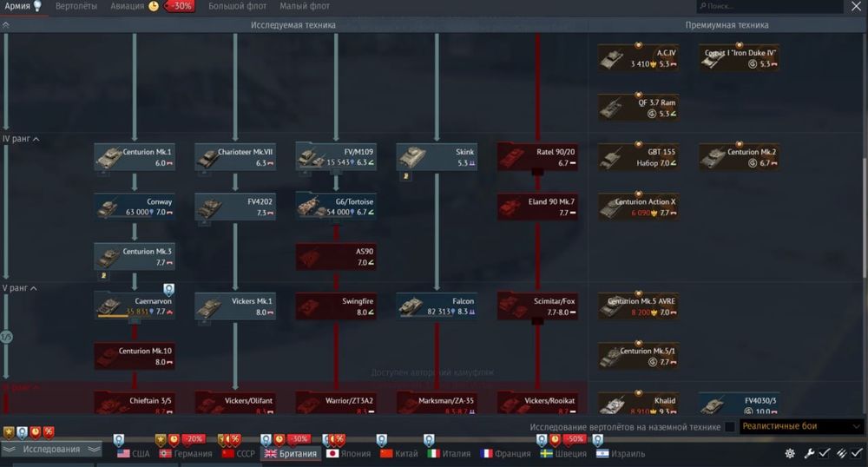Open the Marksman/ZA-35 group

pyautogui.click(x=437, y=404)
